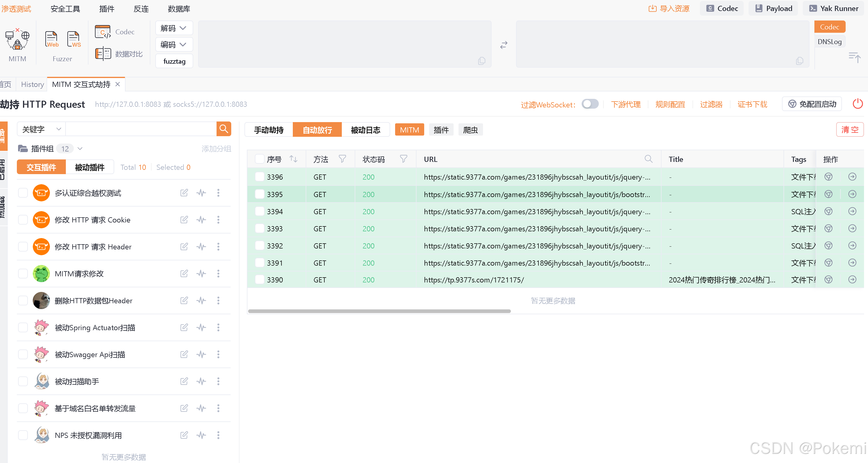Open the data comparison tool icon
The height and width of the screenshot is (463, 868).
click(x=103, y=54)
